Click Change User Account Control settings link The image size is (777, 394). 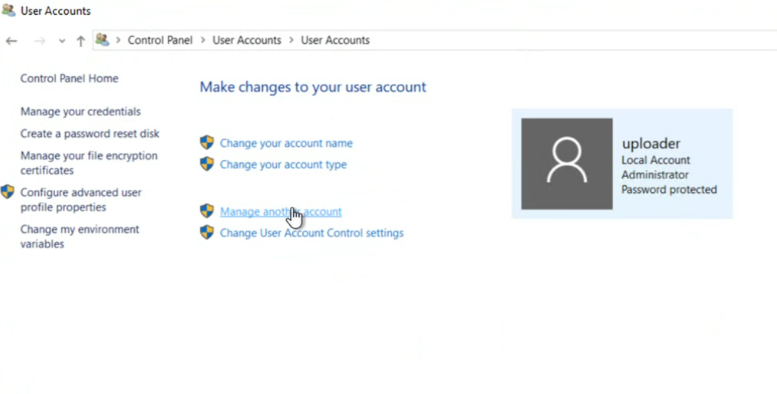312,233
